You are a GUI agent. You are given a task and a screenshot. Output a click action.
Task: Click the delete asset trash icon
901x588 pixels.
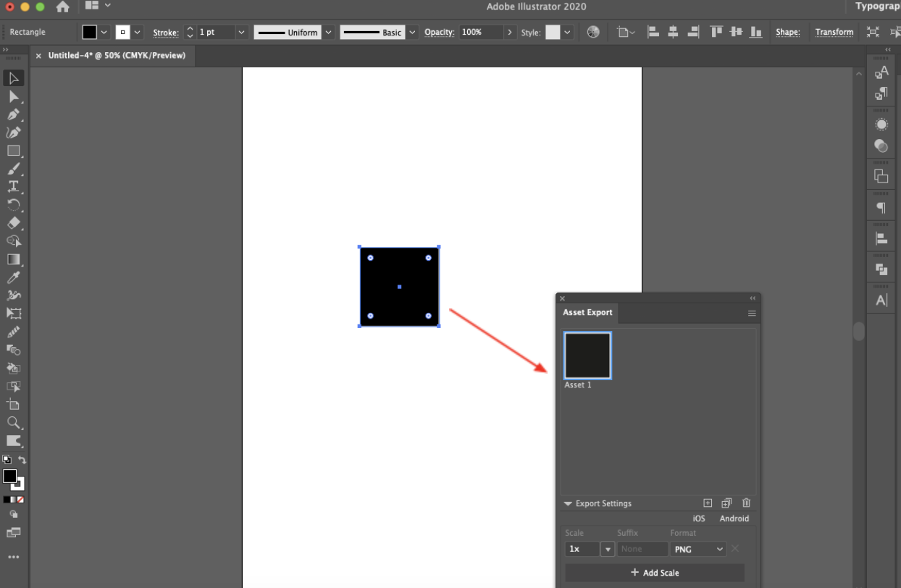point(747,503)
